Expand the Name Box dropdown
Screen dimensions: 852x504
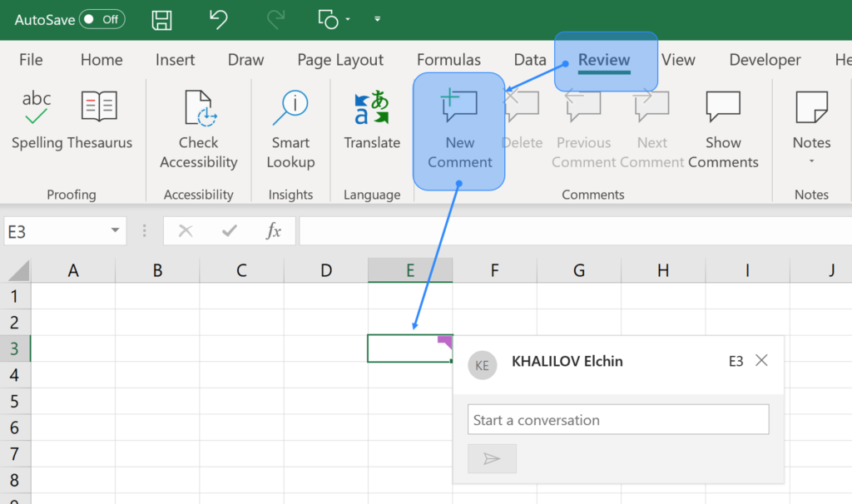[116, 230]
